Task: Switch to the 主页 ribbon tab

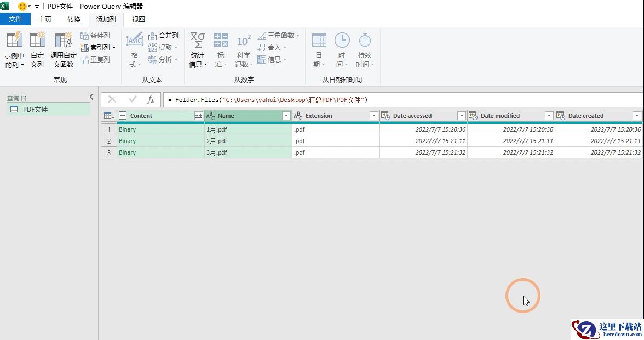Action: (x=45, y=19)
